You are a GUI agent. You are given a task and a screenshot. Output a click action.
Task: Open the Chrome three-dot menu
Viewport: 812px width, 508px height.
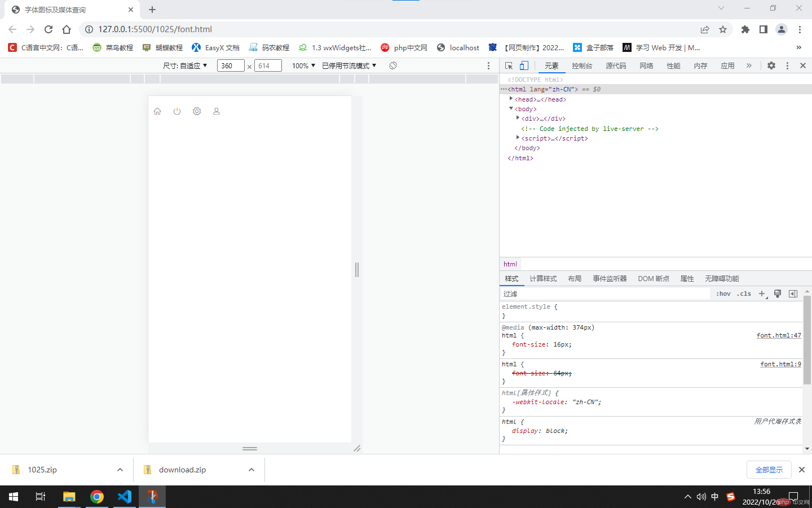tap(800, 29)
